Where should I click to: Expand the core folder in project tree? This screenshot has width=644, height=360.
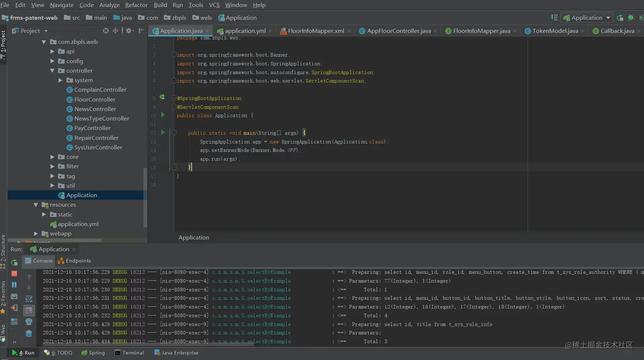pyautogui.click(x=52, y=157)
